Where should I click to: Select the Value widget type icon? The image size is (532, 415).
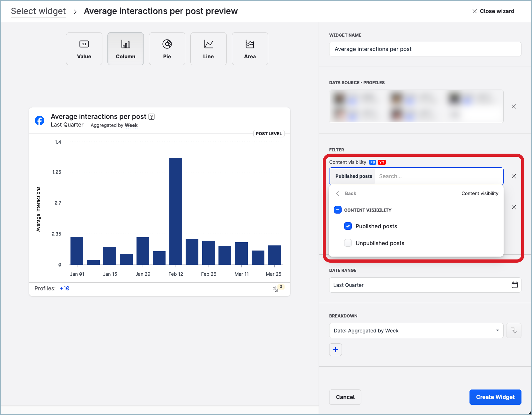tap(84, 48)
